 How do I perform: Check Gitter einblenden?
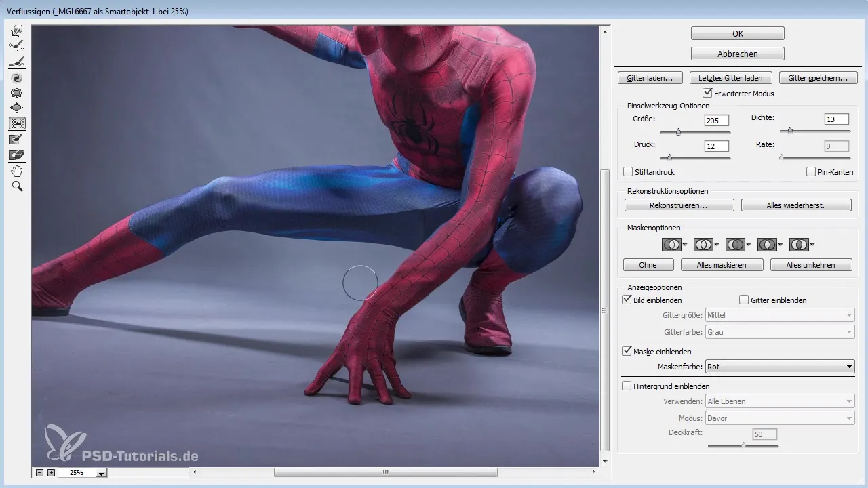pyautogui.click(x=744, y=300)
